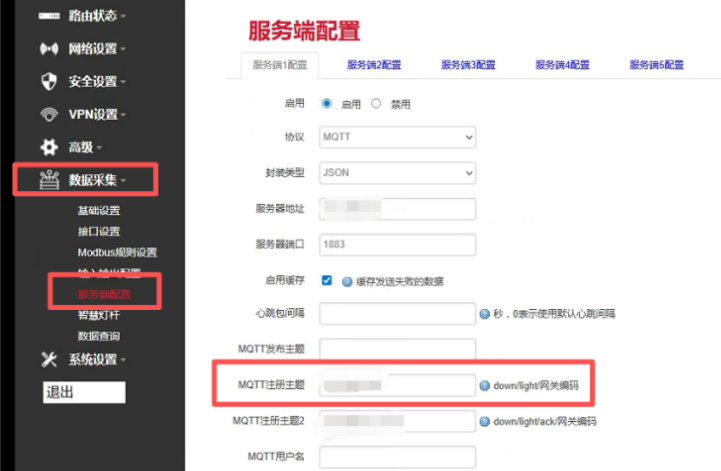This screenshot has width=721, height=471.
Task: Click the MQTT发布主题 input field
Action: [x=398, y=349]
